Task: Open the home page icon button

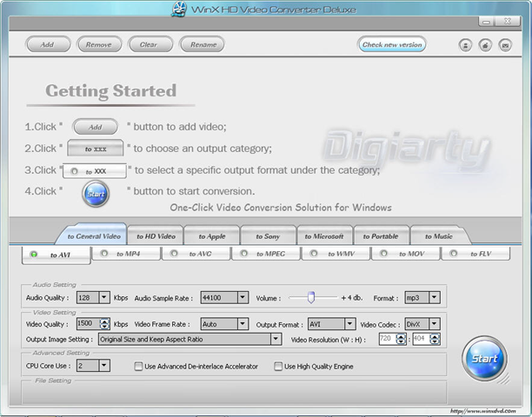Action: pos(485,45)
